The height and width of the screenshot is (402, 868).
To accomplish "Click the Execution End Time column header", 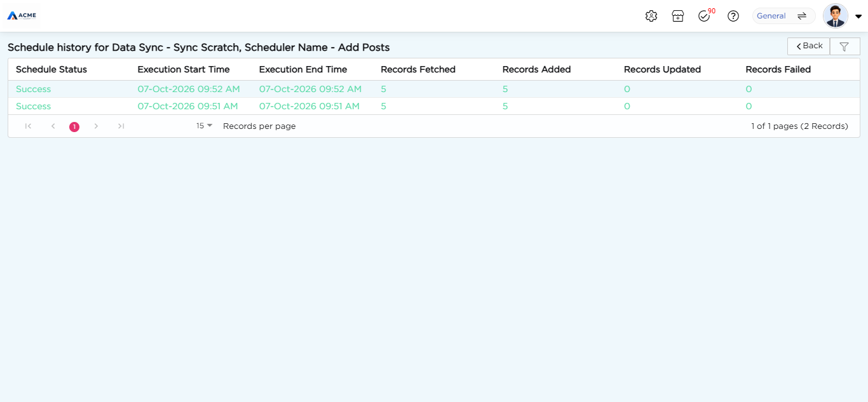I will (303, 69).
